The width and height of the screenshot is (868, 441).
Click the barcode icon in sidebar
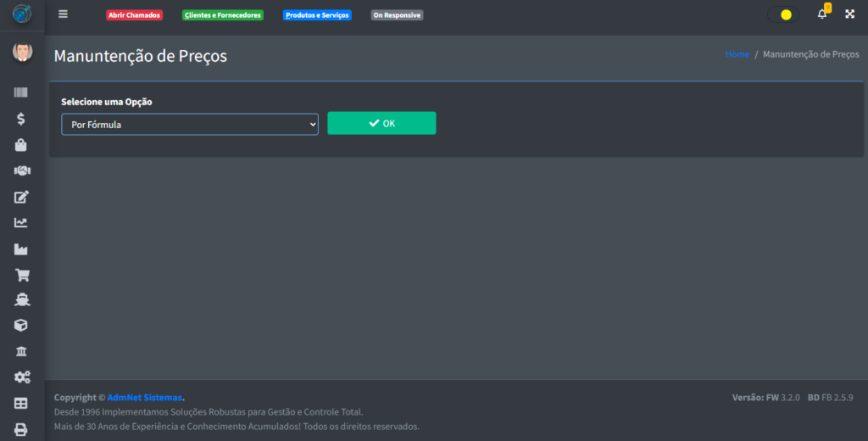(x=21, y=92)
